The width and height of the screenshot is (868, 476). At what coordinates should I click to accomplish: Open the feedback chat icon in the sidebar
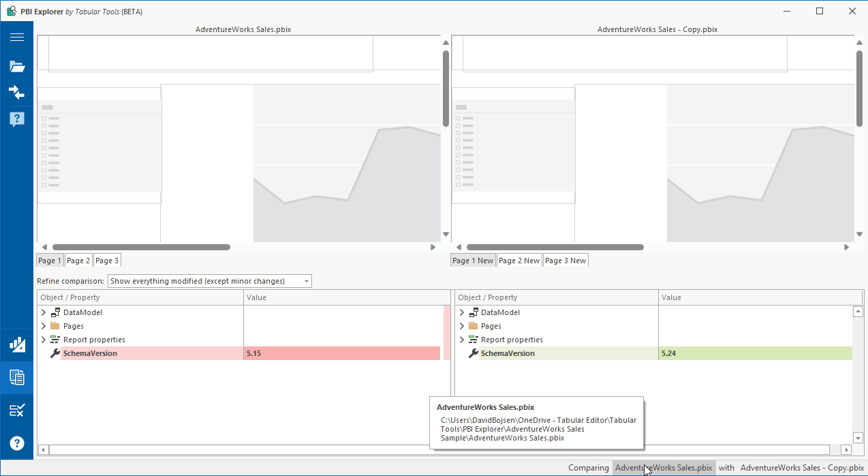click(16, 118)
